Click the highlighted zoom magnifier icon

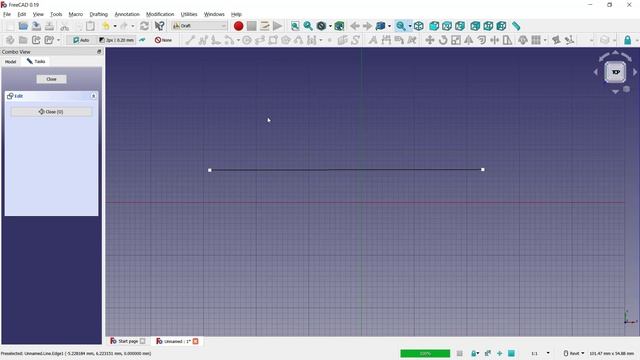tap(401, 26)
